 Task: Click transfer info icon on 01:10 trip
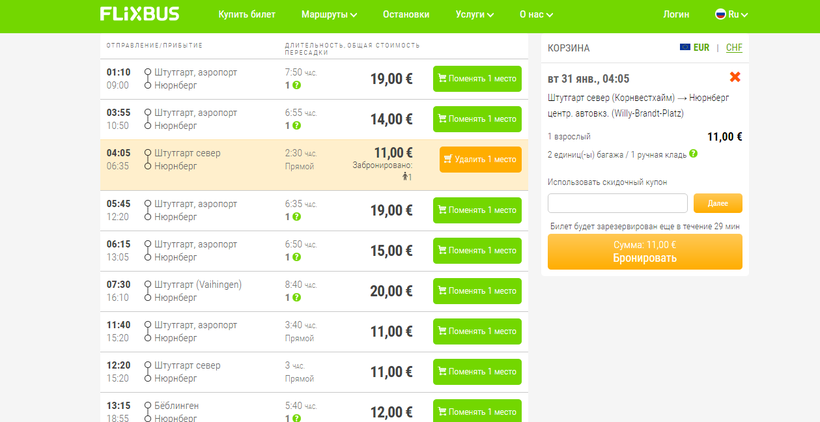coord(296,86)
